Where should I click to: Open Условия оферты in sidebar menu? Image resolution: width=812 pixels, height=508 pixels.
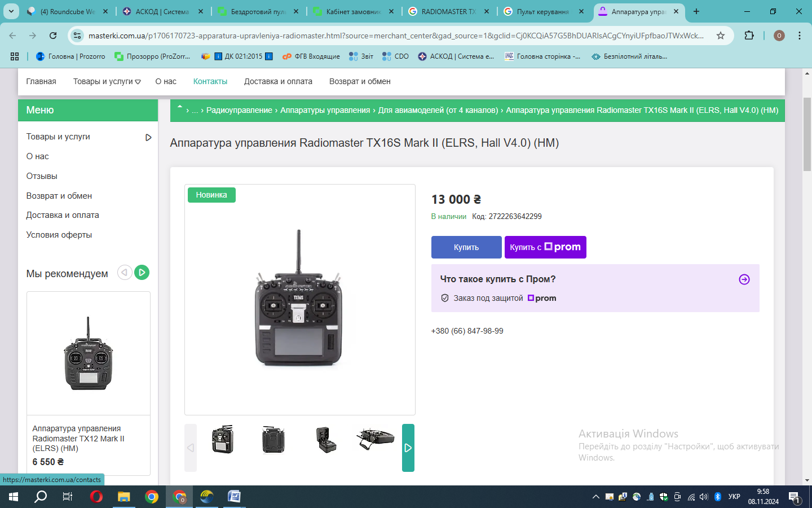(x=59, y=235)
